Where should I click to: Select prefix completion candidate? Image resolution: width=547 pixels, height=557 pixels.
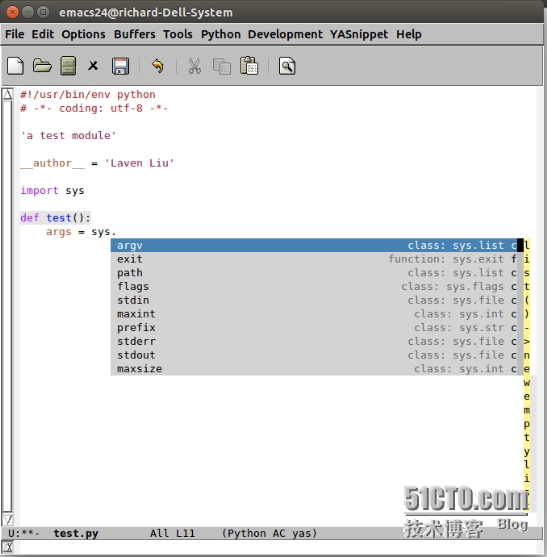pyautogui.click(x=314, y=328)
